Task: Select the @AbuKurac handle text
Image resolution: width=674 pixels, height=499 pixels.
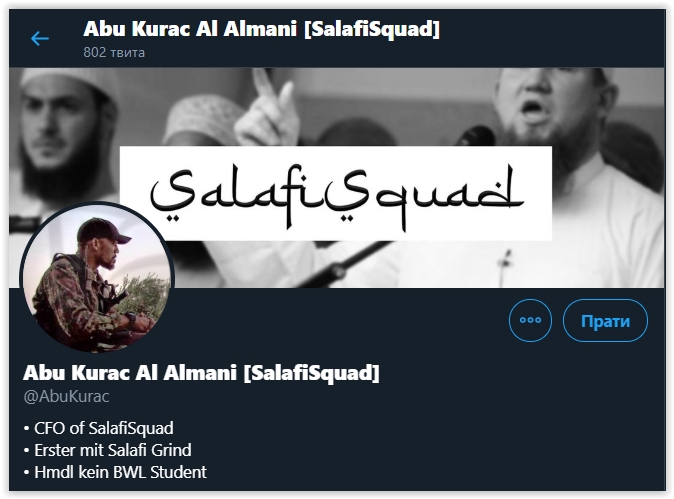Action: click(66, 396)
